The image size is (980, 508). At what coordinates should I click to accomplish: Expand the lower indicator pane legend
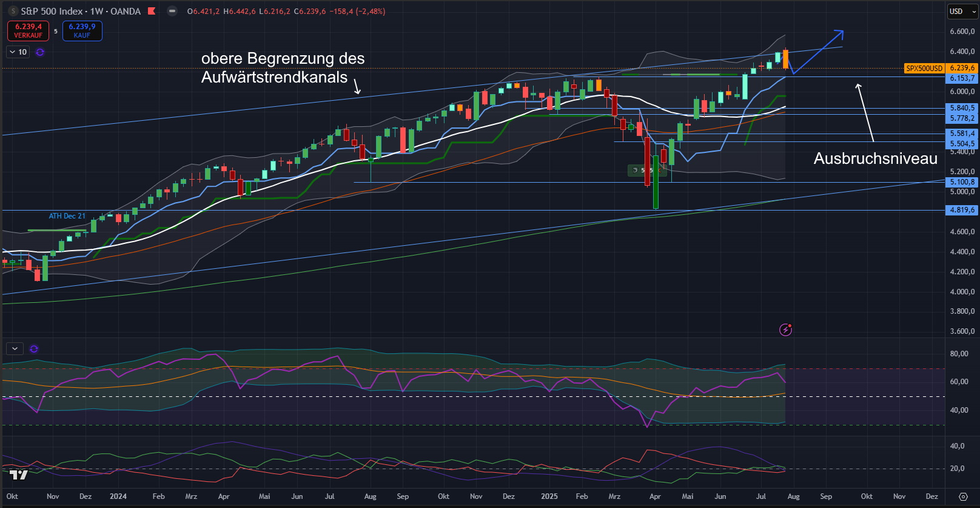[x=15, y=349]
